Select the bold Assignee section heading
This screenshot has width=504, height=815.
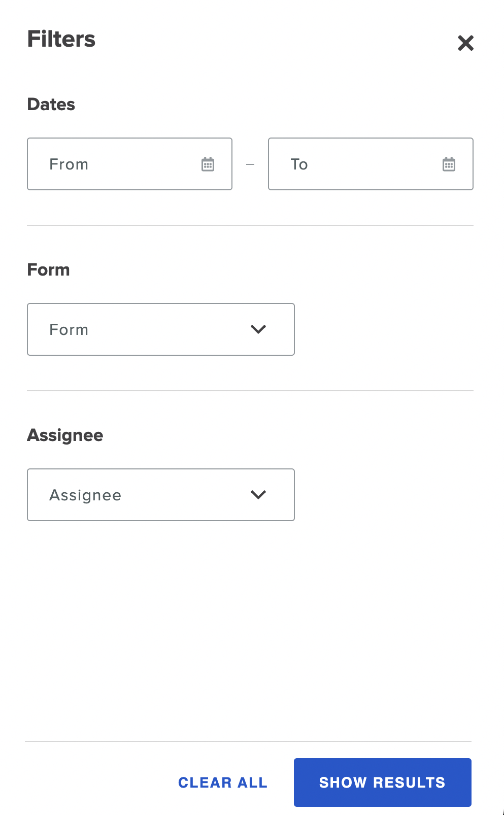pos(65,435)
